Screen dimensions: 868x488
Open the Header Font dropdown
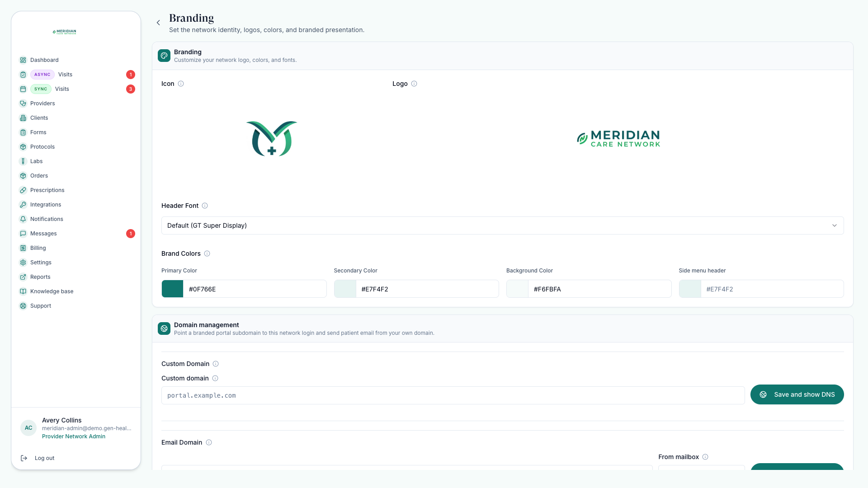pyautogui.click(x=502, y=225)
